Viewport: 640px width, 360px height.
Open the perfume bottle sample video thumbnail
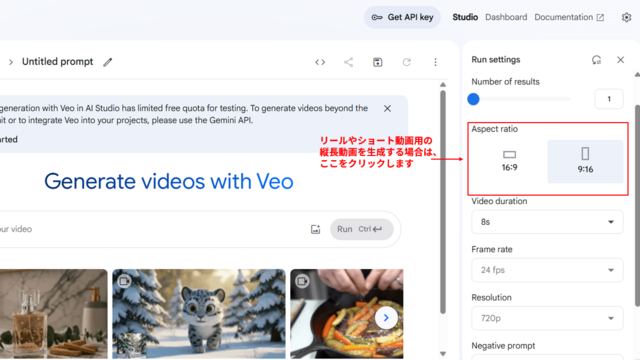(x=53, y=313)
